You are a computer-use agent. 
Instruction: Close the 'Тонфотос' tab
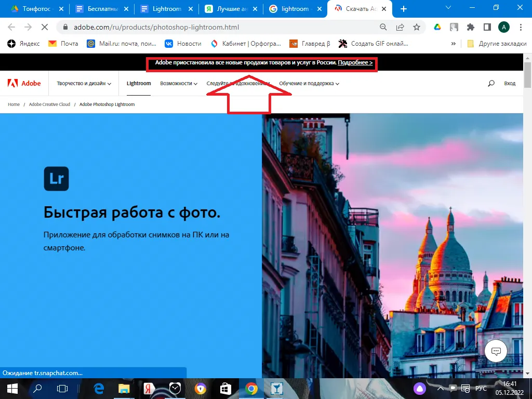61,9
